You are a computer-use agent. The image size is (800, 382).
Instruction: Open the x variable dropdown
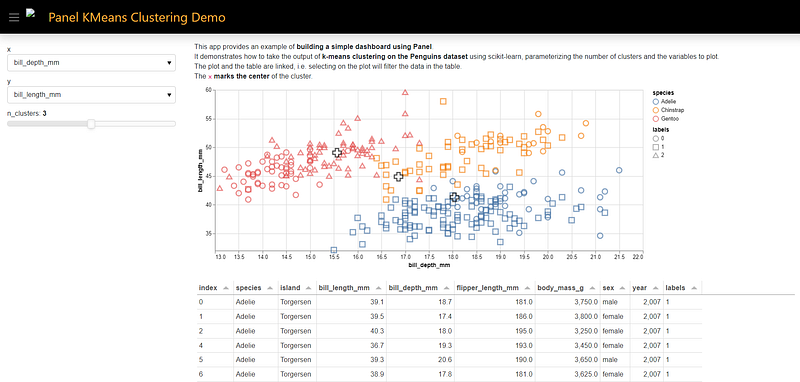(91, 63)
